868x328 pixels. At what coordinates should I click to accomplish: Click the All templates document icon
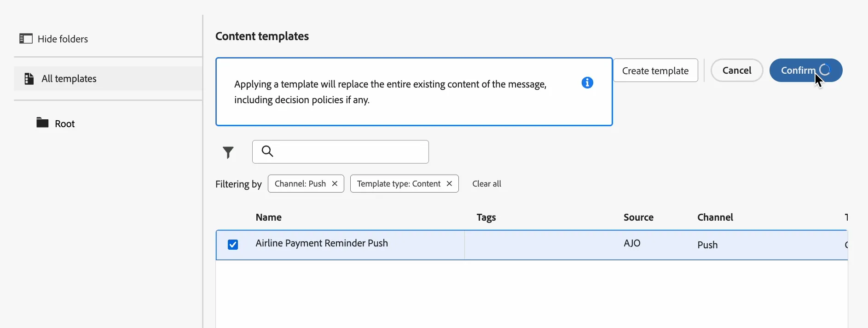tap(29, 79)
